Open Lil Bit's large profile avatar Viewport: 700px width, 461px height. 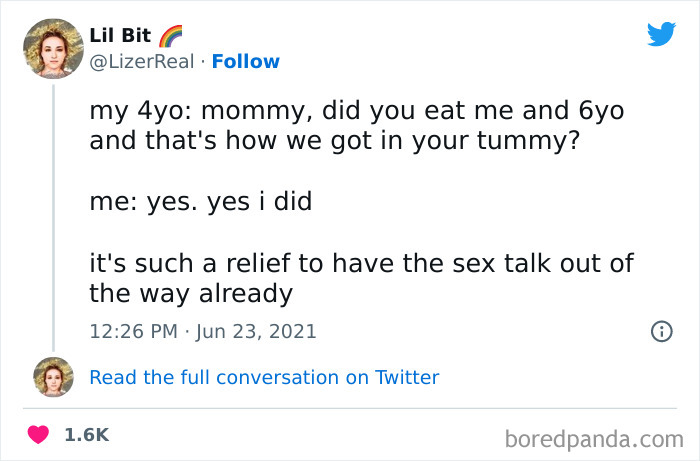click(52, 49)
